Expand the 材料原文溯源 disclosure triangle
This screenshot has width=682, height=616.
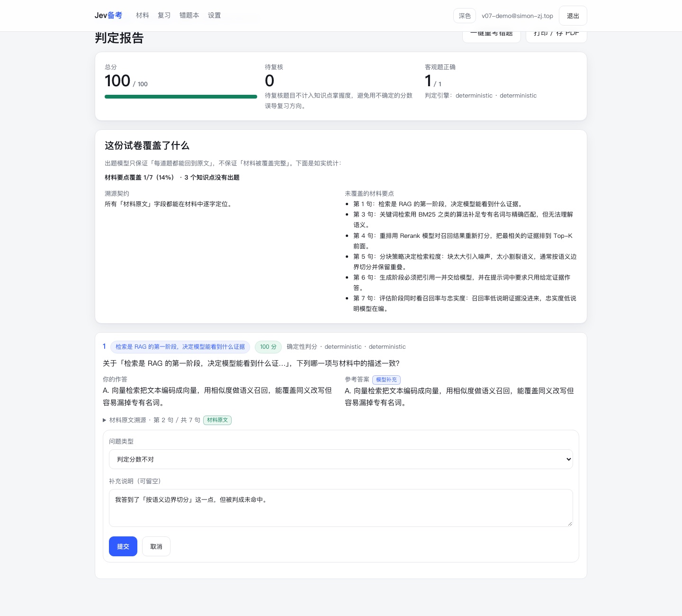pyautogui.click(x=105, y=420)
